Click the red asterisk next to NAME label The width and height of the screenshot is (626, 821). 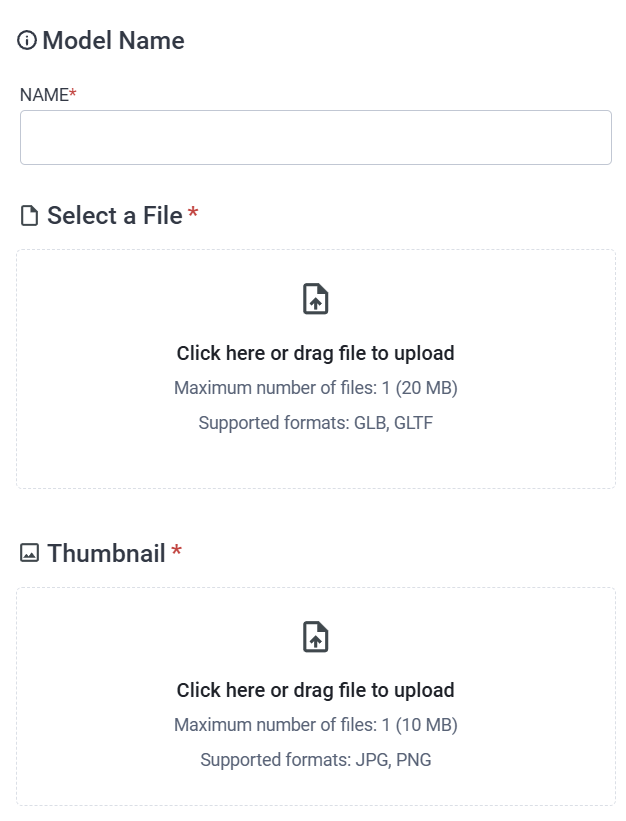tap(73, 93)
